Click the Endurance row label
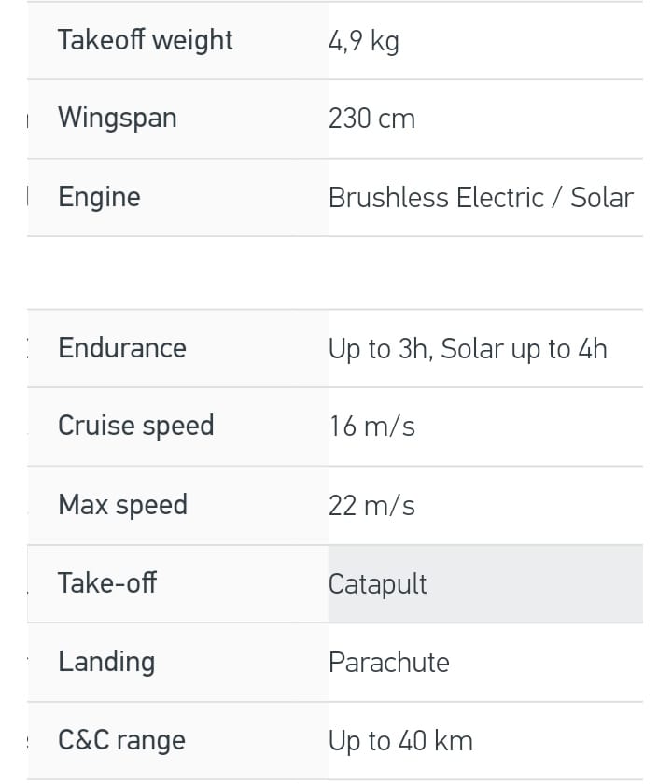This screenshot has height=784, width=672. point(122,348)
